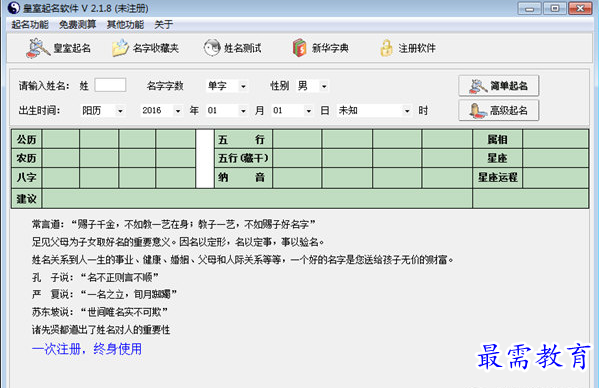This screenshot has height=388, width=599.
Task: Click the 五行(藏干) header cell
Action: [244, 158]
